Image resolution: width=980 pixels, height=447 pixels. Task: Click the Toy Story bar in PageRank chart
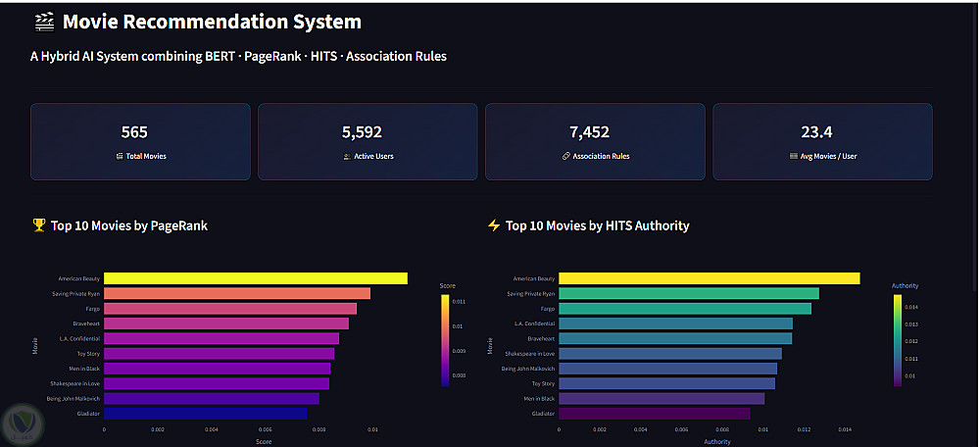(x=219, y=353)
